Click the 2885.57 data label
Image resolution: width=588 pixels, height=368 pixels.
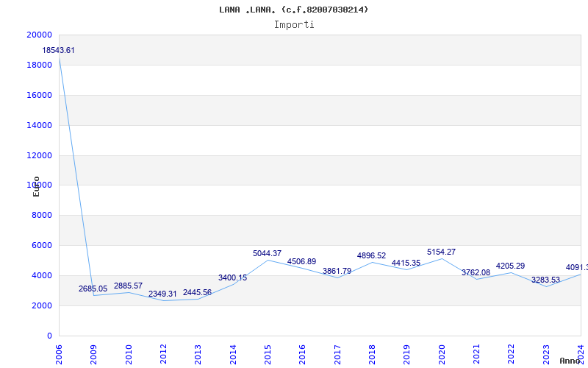click(128, 286)
